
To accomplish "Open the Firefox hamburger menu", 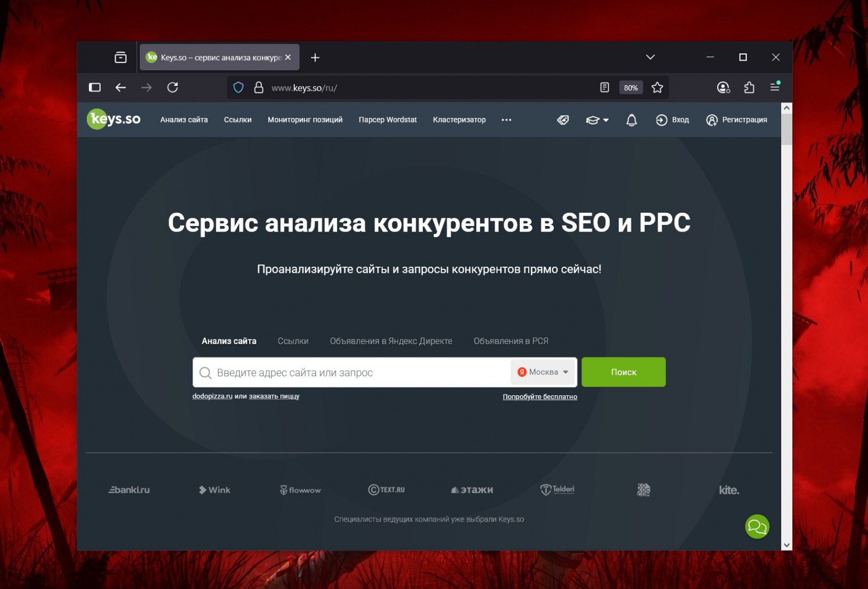I will pos(775,87).
